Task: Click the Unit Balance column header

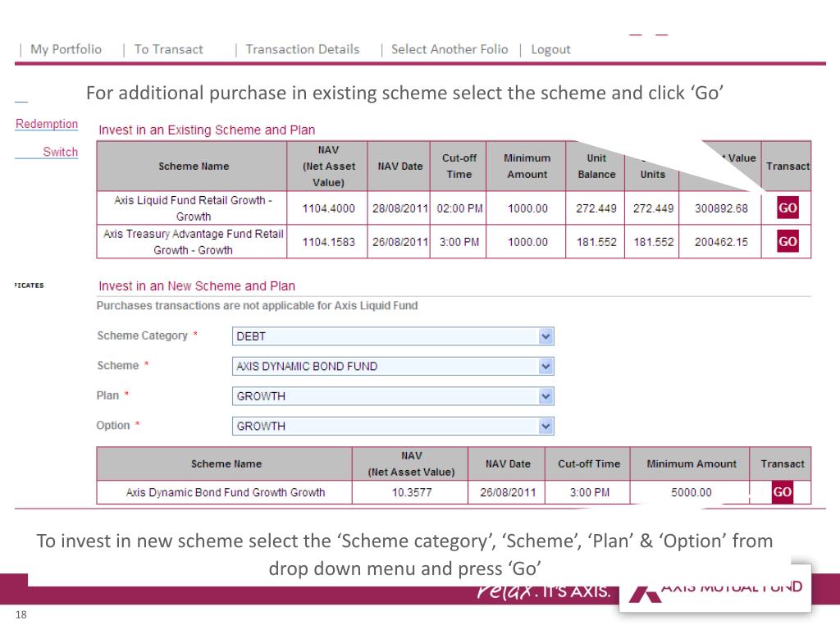Action: [596, 166]
